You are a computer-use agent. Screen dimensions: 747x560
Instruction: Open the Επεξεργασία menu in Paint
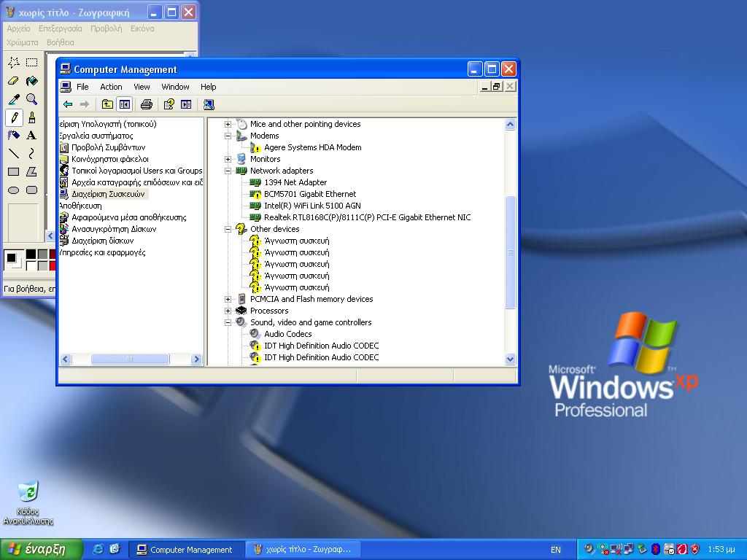coord(61,28)
